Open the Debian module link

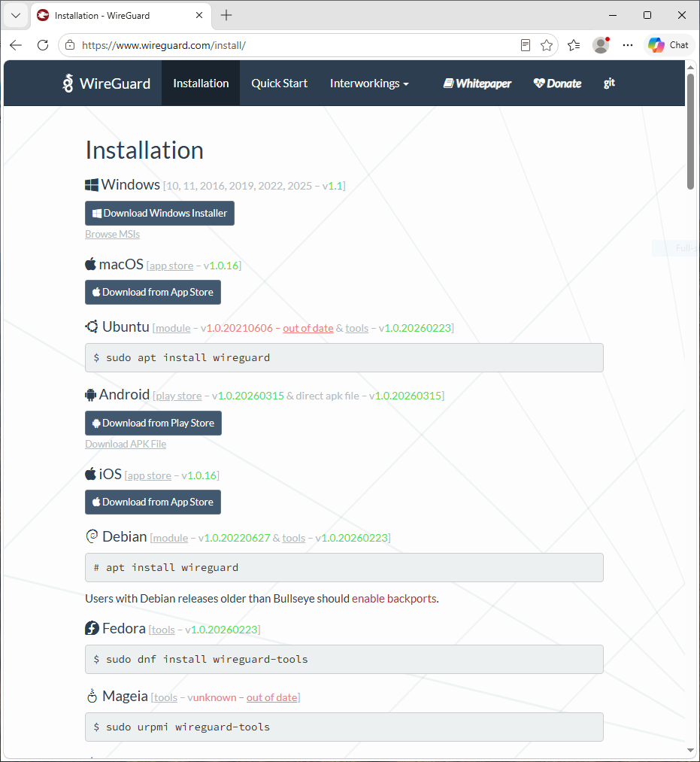coord(171,538)
